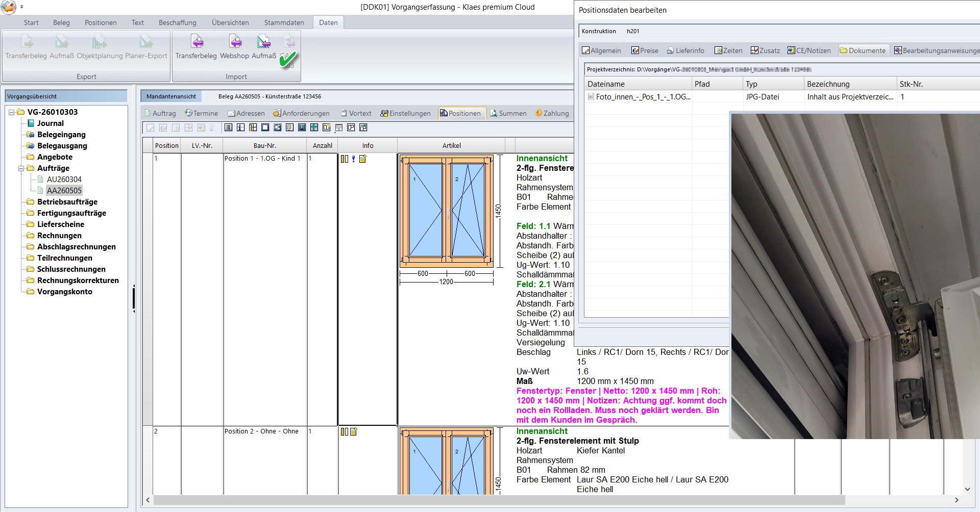Collapse the VG-26010303 tree node

(11, 112)
